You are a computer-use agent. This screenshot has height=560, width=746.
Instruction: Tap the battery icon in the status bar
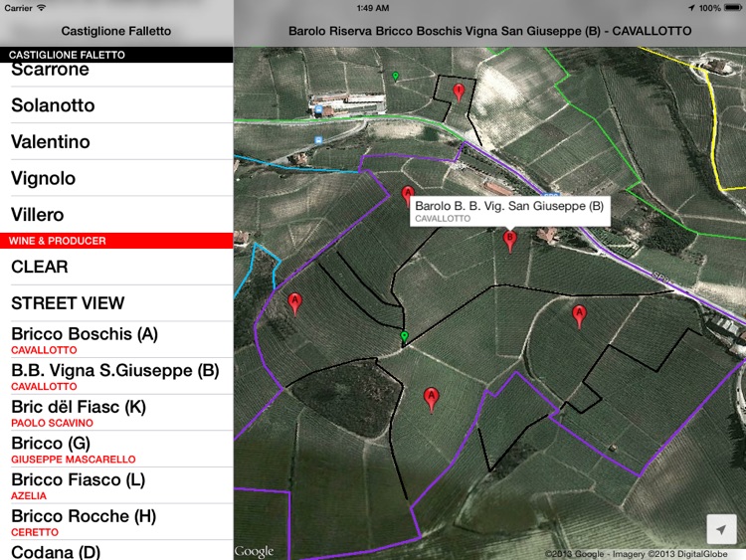pos(733,8)
